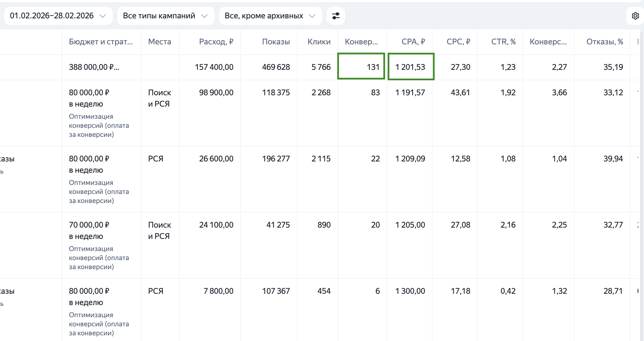Sort by the 'Расход, ₽' column header
This screenshot has height=341, width=644.
[216, 42]
